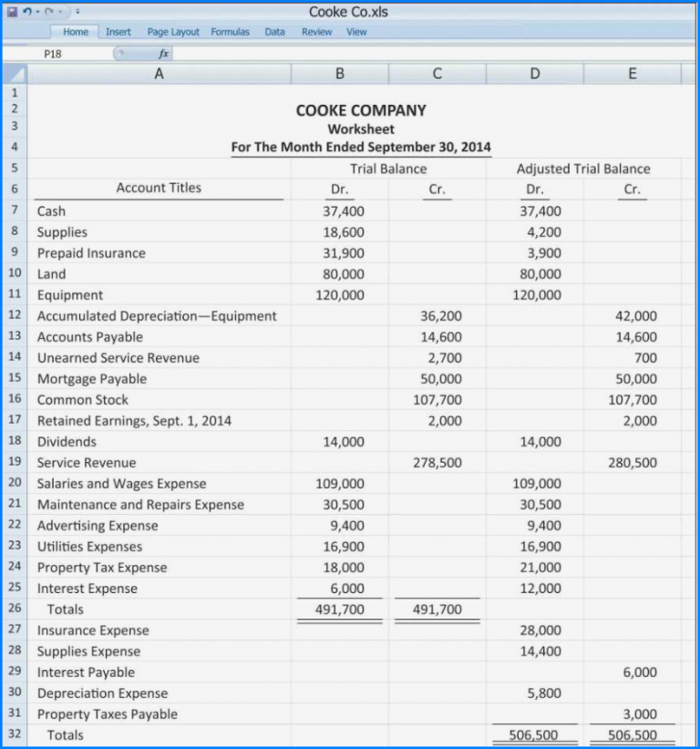Select row 7 header
This screenshot has height=749, width=700.
[15, 210]
